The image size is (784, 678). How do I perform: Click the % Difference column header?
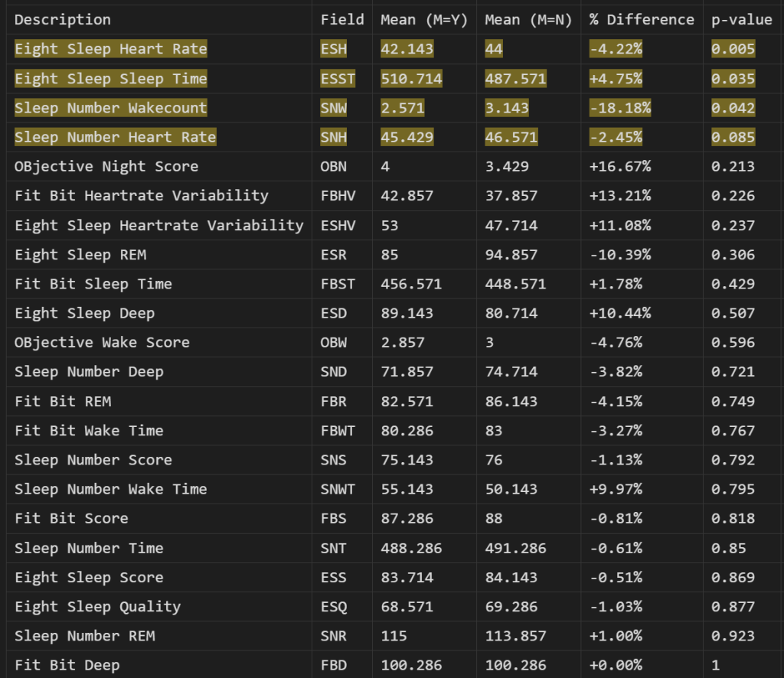(642, 20)
